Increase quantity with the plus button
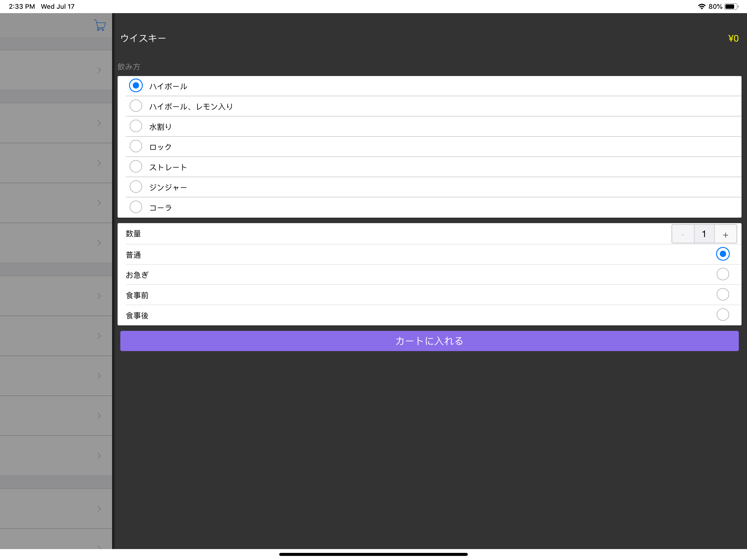This screenshot has height=560, width=747. 725,234
